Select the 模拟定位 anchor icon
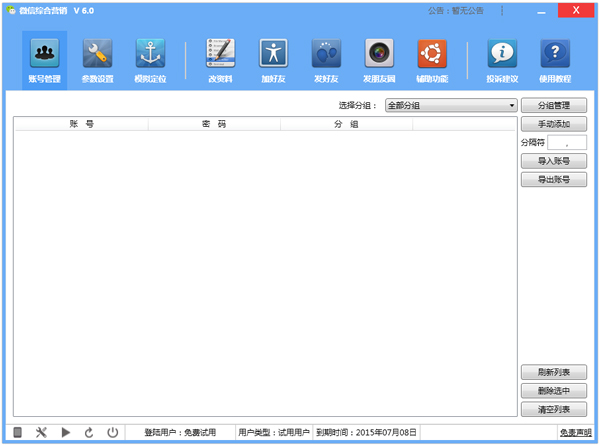Screen dimensions: 600x445 tap(150, 59)
